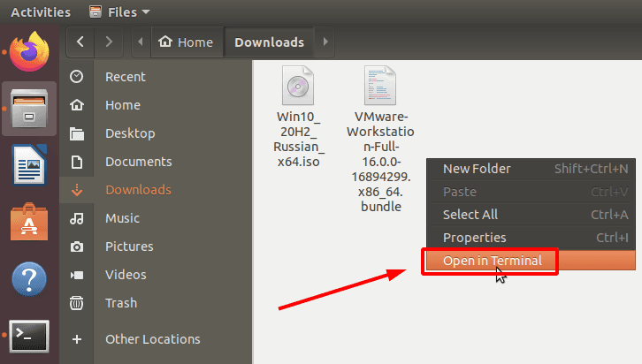Click the Pictures camera icon in sidebar
This screenshot has height=364, width=642.
click(x=77, y=246)
